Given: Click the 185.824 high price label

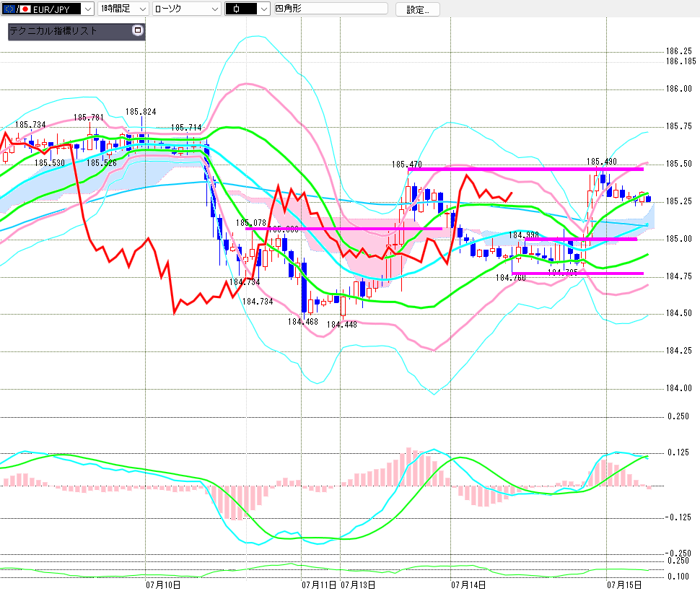Looking at the screenshot, I should [x=141, y=112].
